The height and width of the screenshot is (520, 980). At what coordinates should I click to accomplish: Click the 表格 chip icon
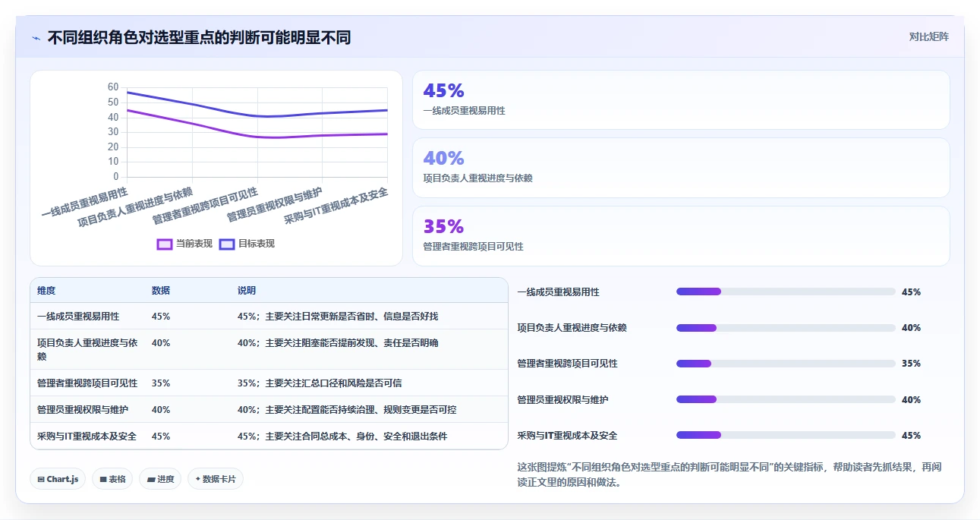click(103, 480)
